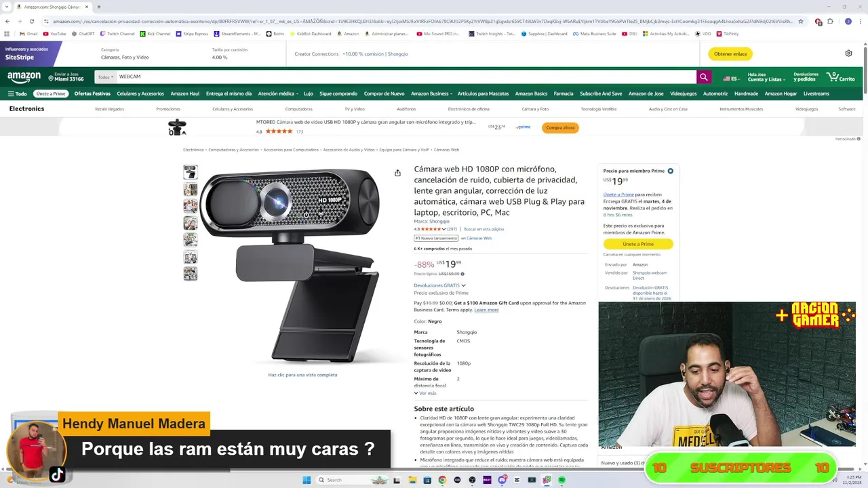Click the Amazon logo
Image resolution: width=868 pixels, height=488 pixels.
[x=24, y=77]
